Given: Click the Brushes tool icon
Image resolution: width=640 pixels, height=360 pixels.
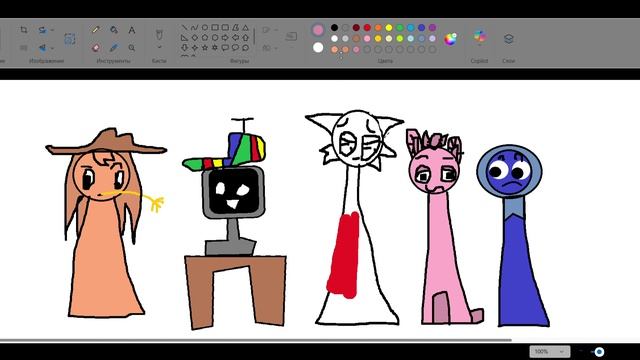Looking at the screenshot, I should click(159, 34).
